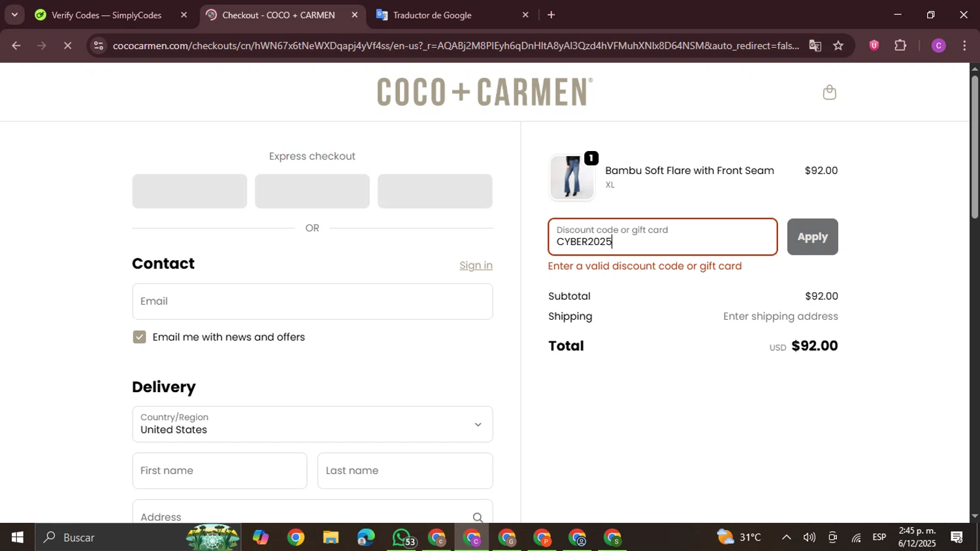Viewport: 980px width, 551px height.
Task: Click the ESP language indicator
Action: (879, 537)
